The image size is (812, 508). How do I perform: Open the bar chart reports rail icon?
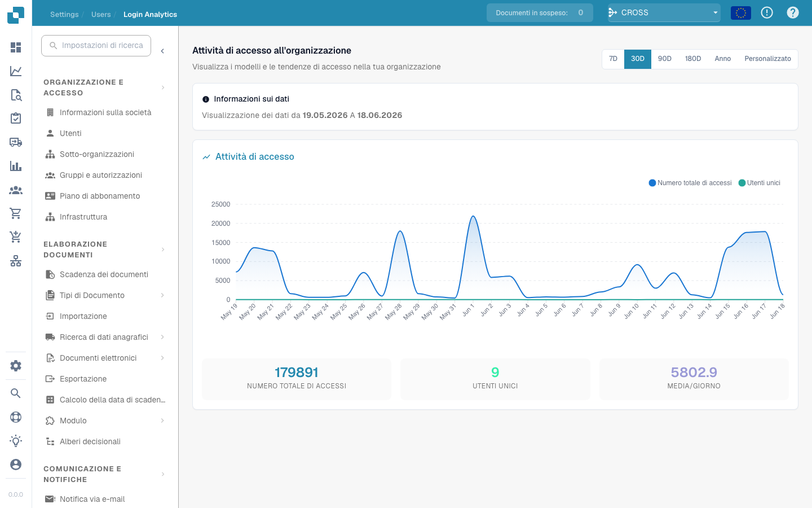(x=16, y=166)
